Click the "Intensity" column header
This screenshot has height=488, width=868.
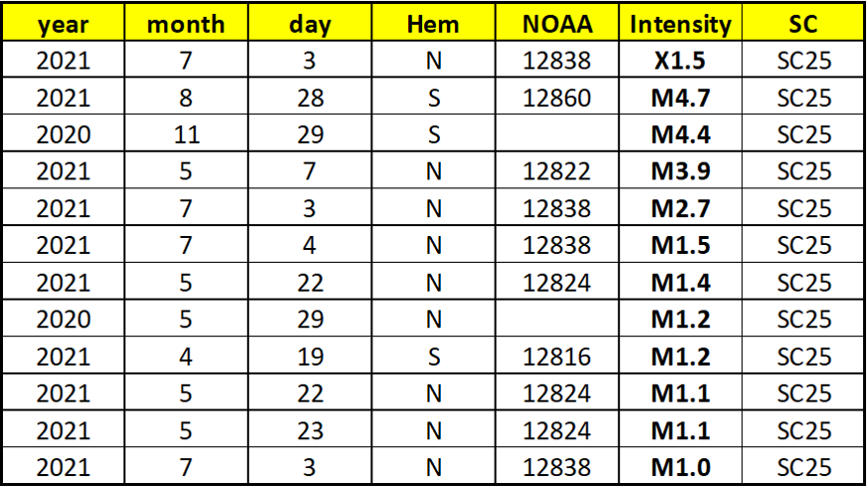[x=681, y=24]
